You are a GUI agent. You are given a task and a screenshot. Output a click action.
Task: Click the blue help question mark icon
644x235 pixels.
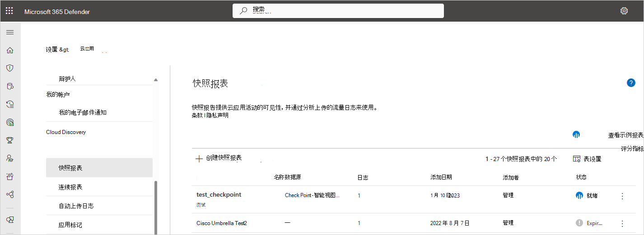tap(631, 83)
